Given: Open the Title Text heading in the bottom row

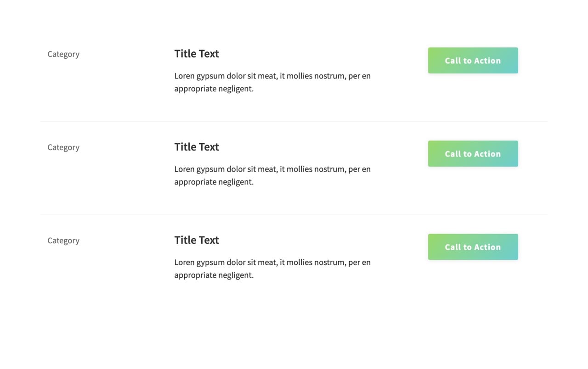Looking at the screenshot, I should (x=197, y=240).
